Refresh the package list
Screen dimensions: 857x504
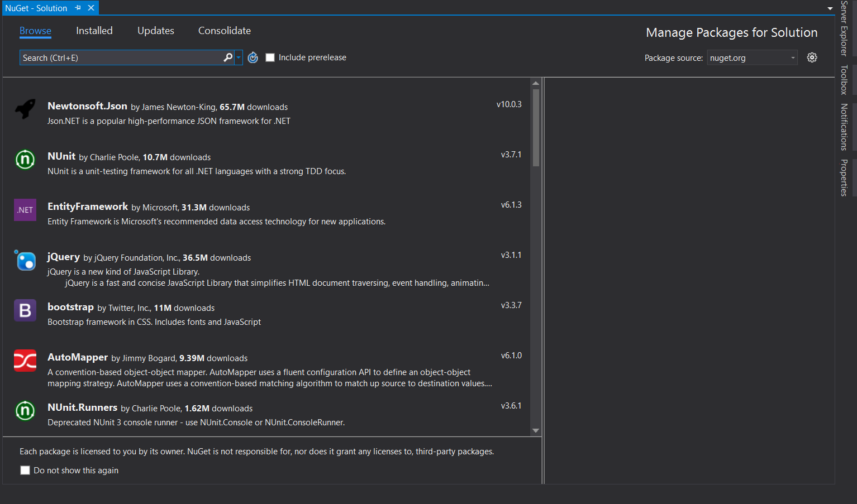(x=253, y=57)
